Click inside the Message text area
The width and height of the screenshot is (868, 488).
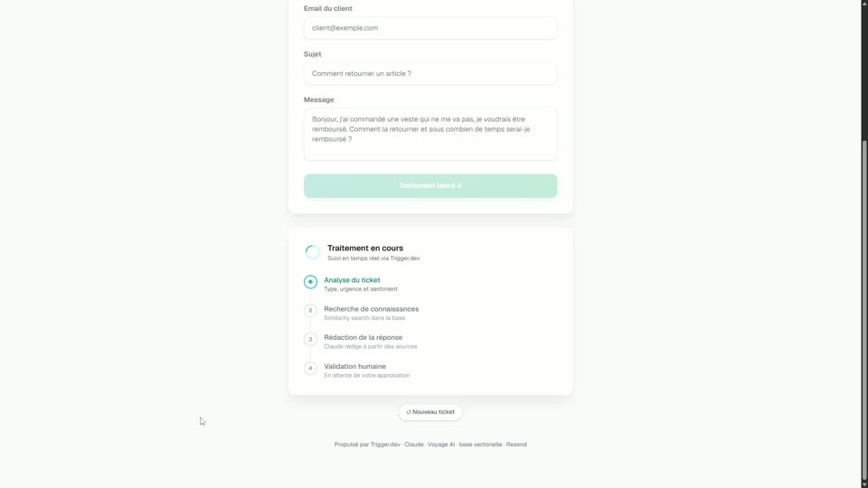pos(430,134)
